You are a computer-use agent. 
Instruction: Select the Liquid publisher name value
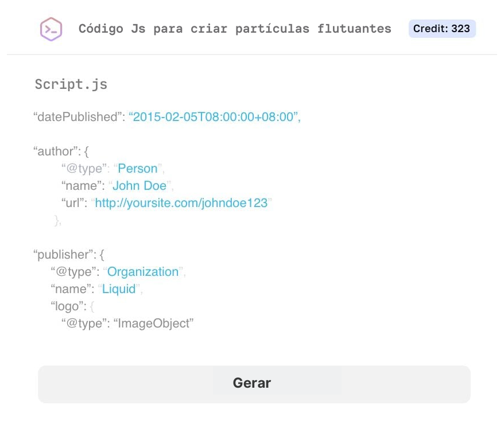coord(119,289)
